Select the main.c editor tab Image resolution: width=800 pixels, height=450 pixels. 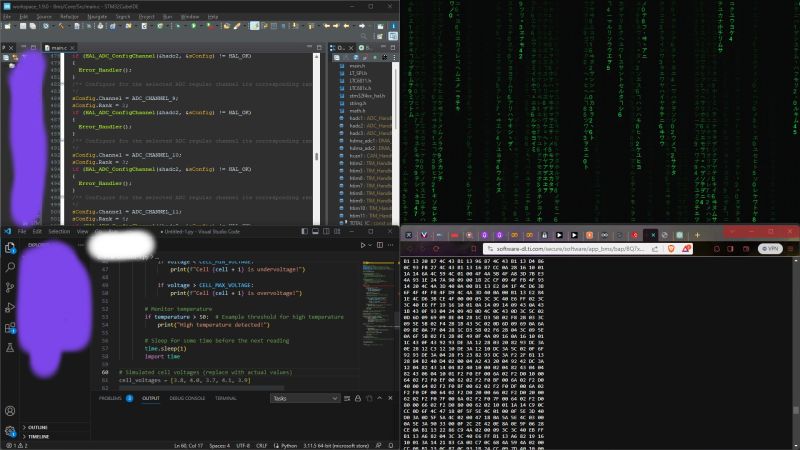pyautogui.click(x=59, y=48)
